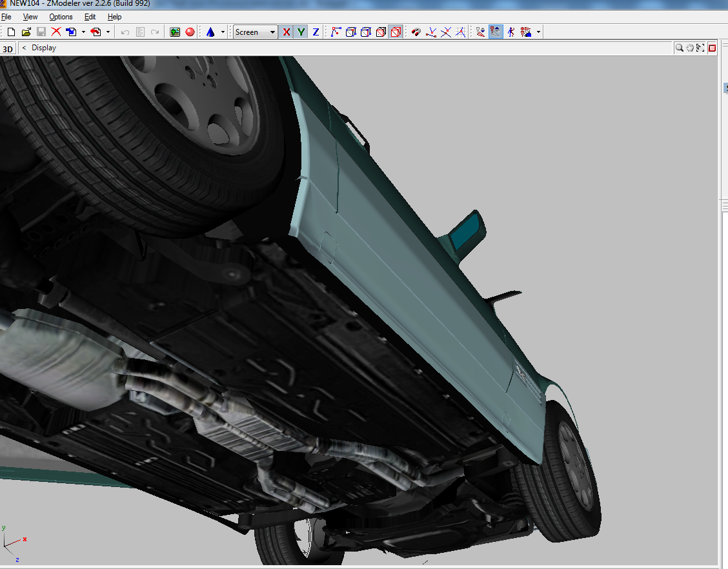This screenshot has width=728, height=569.
Task: Open the View menu
Action: point(30,17)
